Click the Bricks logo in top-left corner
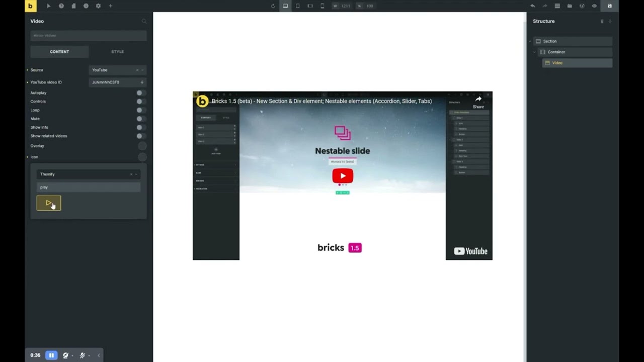644x362 pixels. coord(30,6)
